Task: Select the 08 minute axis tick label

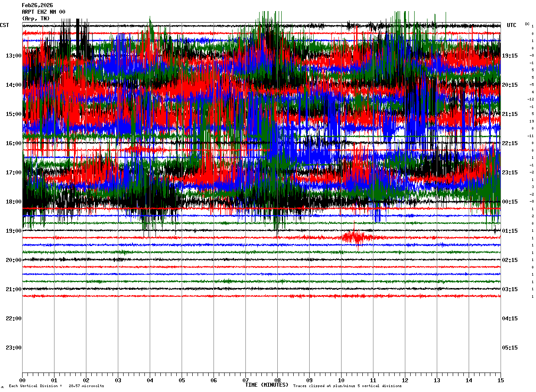Action: [x=277, y=380]
